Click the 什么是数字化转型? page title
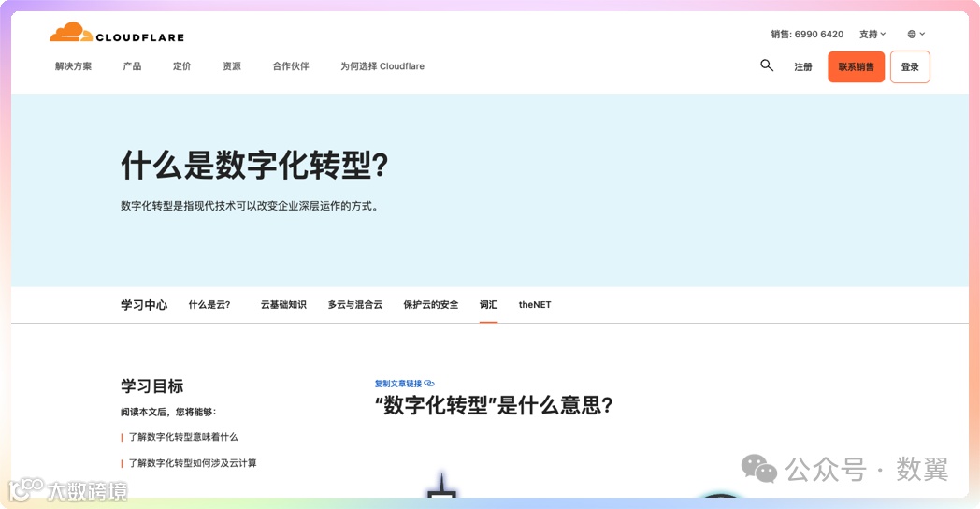The width and height of the screenshot is (980, 509). point(254,165)
